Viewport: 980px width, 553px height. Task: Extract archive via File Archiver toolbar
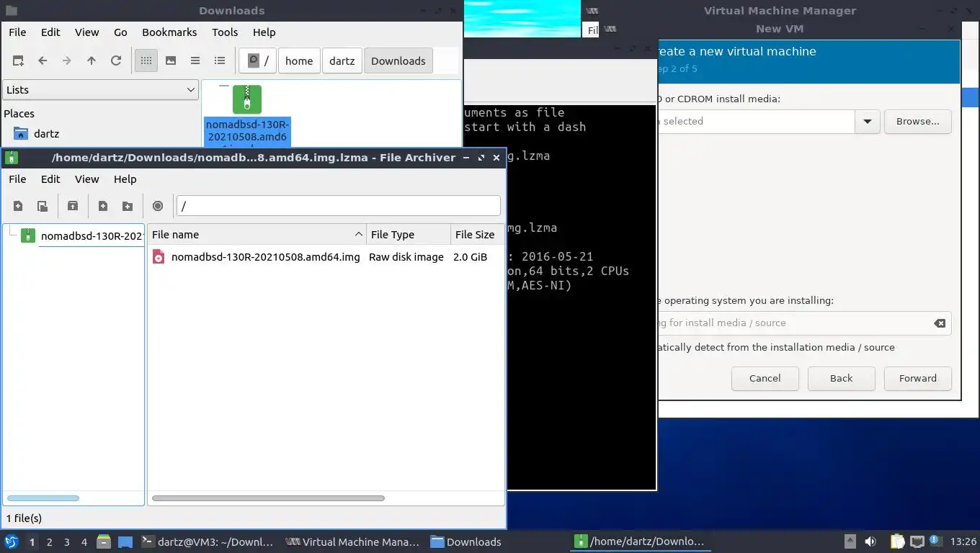click(x=73, y=206)
